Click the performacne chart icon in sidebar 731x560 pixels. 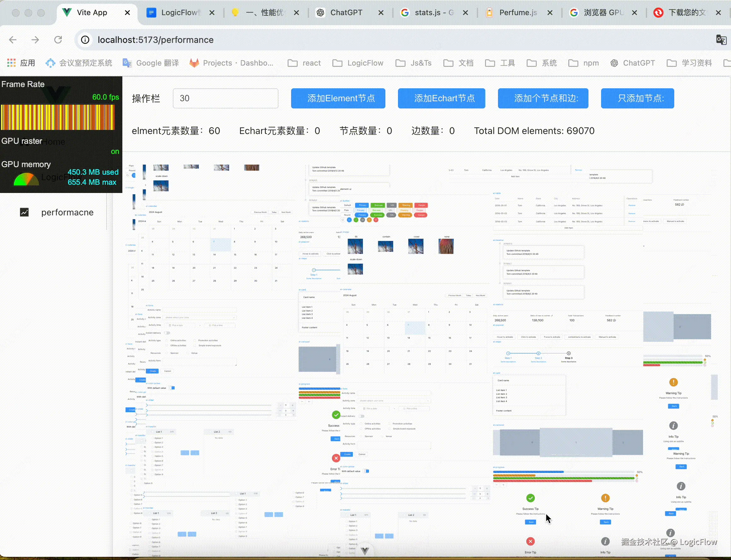coord(24,212)
